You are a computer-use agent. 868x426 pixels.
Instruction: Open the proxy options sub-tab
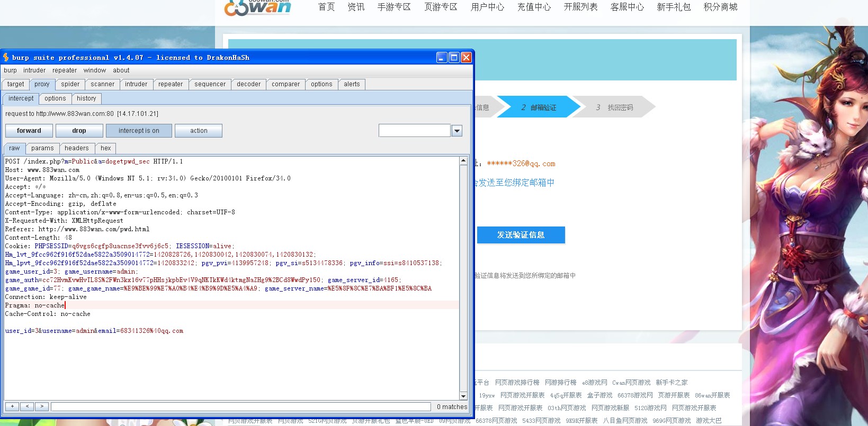point(56,98)
